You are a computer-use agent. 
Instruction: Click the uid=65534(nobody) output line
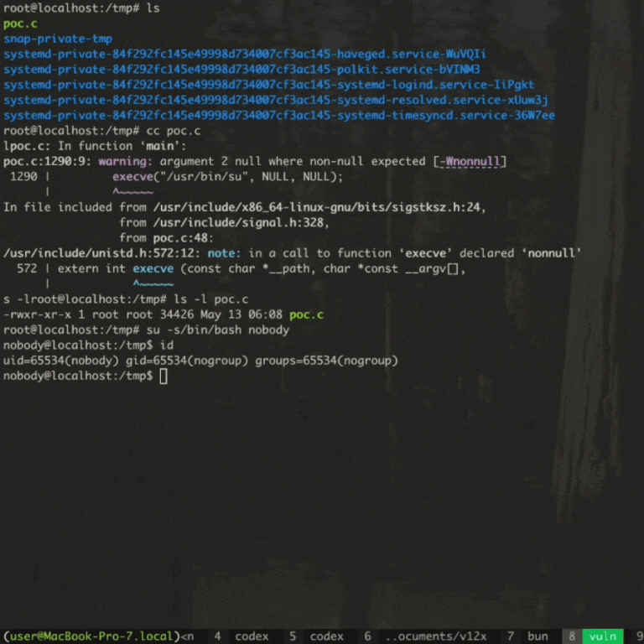tap(201, 361)
